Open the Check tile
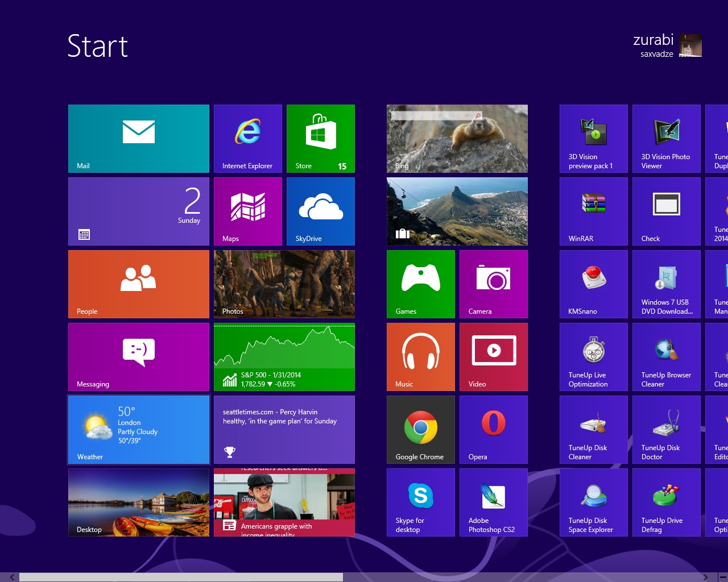Viewport: 728px width, 582px height. pyautogui.click(x=667, y=211)
